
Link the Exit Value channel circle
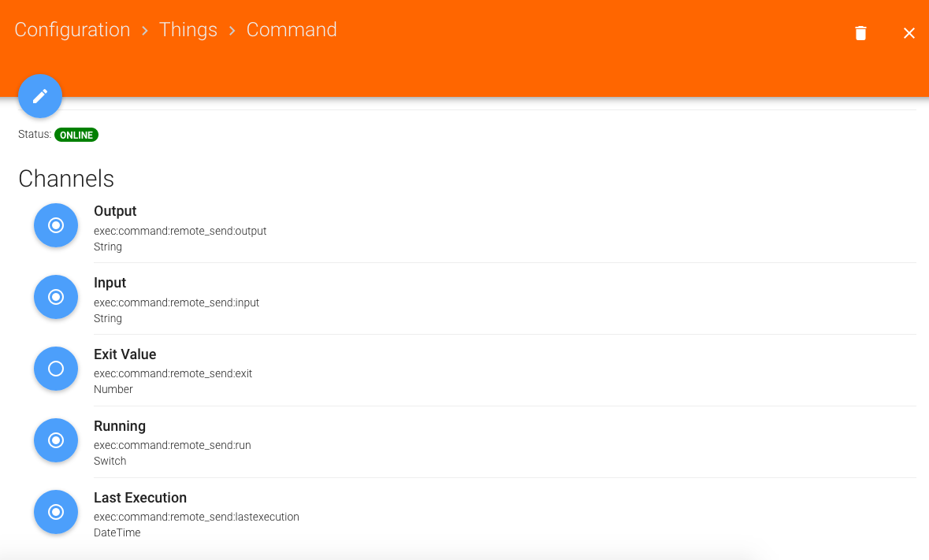(x=56, y=369)
